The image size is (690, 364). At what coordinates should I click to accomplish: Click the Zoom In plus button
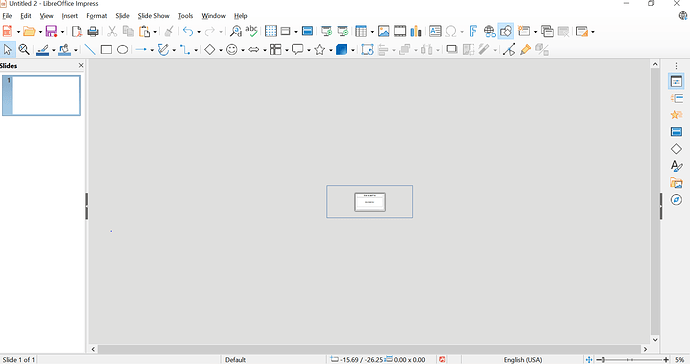pyautogui.click(x=666, y=360)
